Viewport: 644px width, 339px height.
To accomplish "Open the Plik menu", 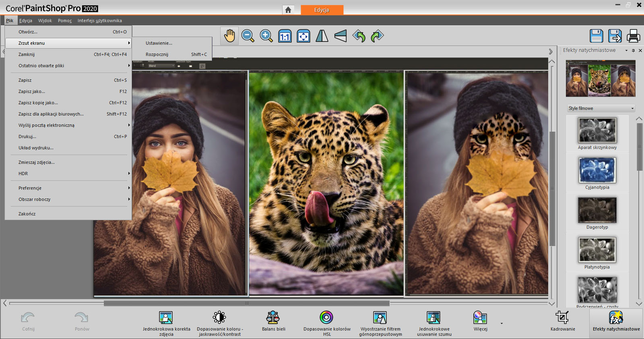I will click(x=10, y=21).
